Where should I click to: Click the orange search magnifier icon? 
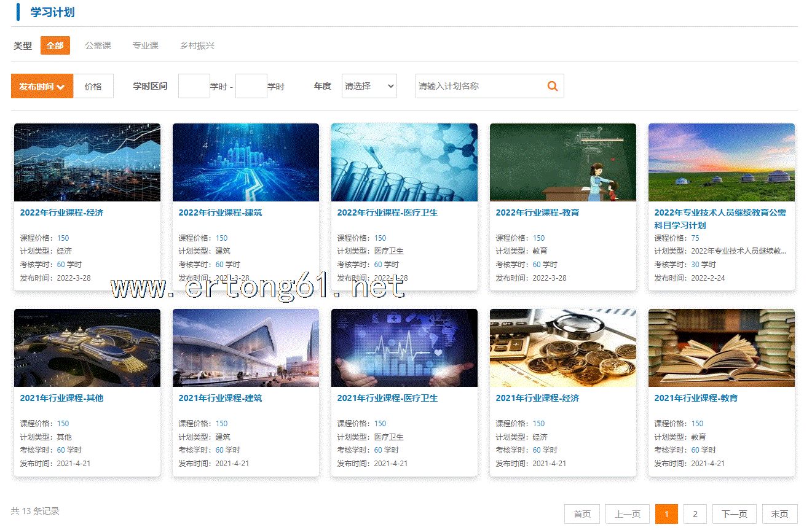click(x=552, y=87)
